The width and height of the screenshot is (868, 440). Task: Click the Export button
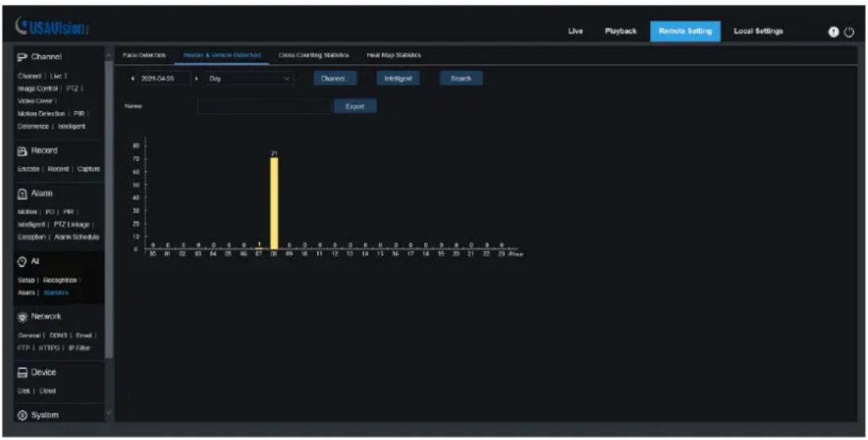[355, 106]
